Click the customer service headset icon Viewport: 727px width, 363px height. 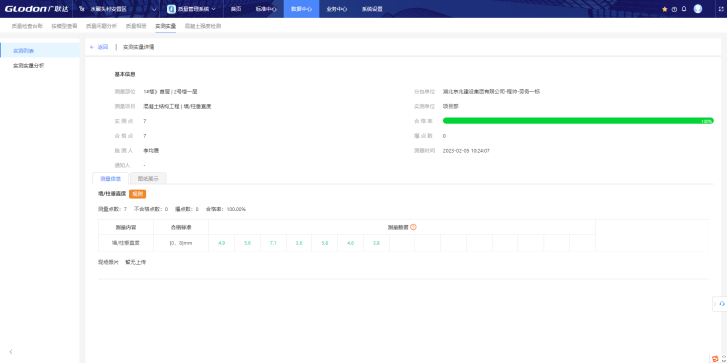722,304
